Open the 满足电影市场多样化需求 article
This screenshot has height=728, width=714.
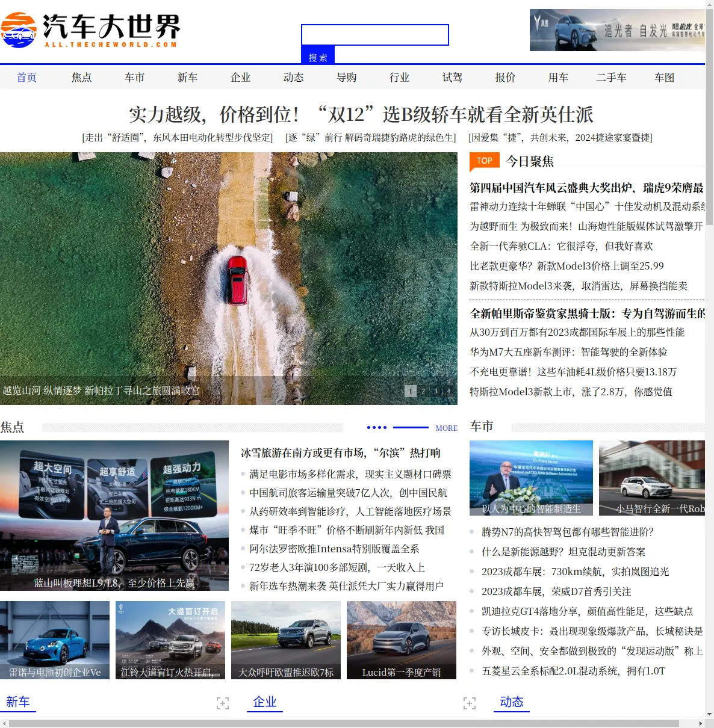(350, 474)
